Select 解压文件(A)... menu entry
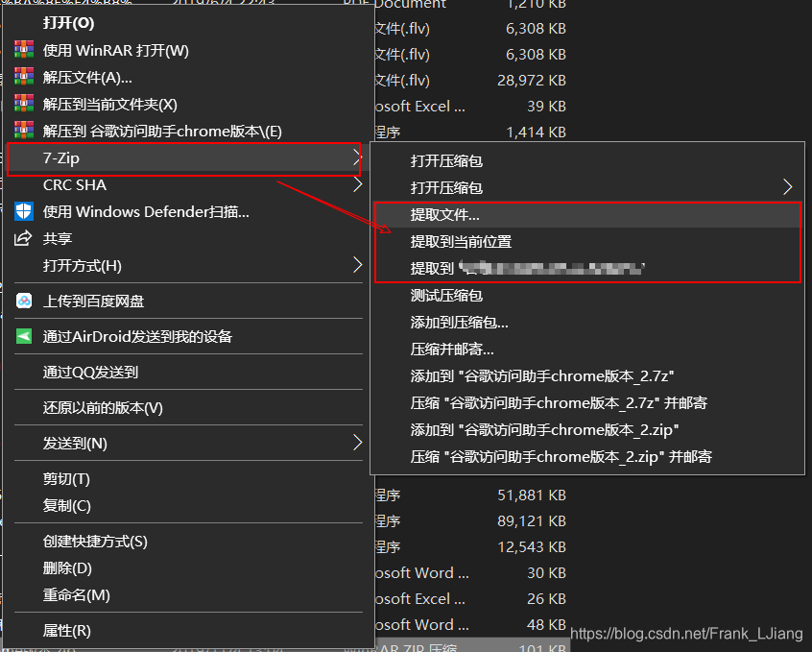The image size is (812, 652). tap(188, 77)
